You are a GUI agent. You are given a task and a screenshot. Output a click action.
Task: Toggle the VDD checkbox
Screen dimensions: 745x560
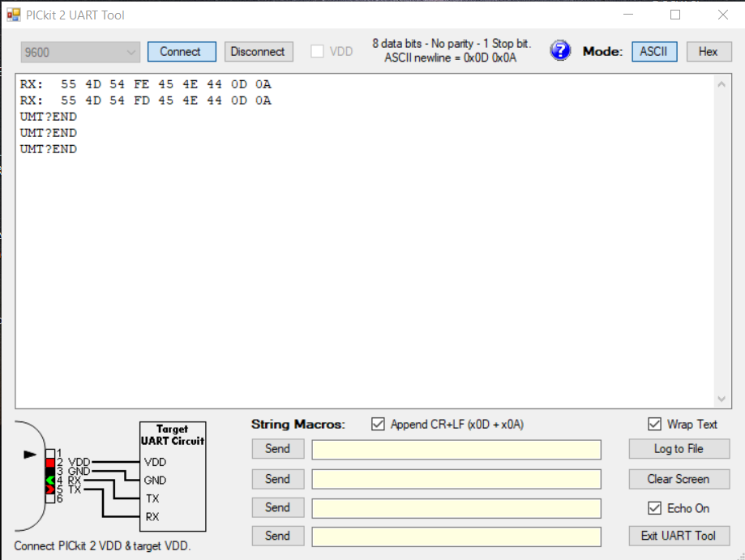pyautogui.click(x=317, y=51)
